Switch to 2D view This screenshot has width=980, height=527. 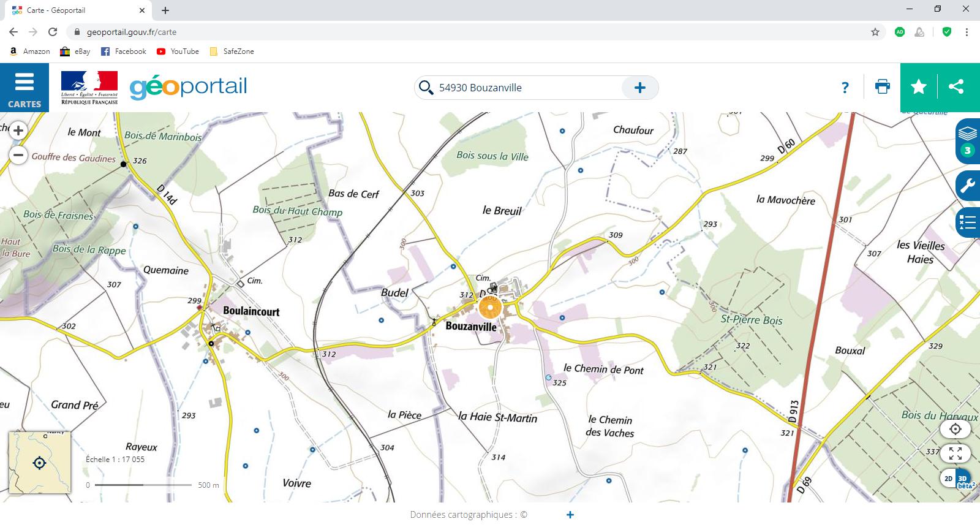click(x=948, y=479)
